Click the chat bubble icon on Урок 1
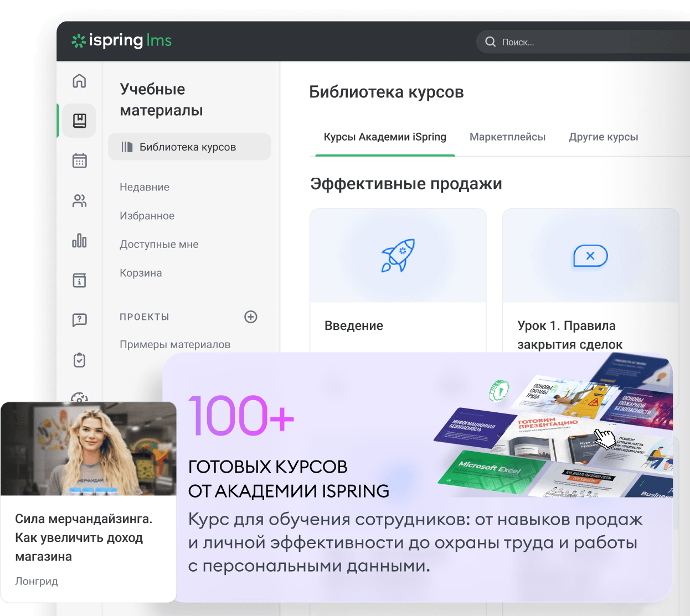The height and width of the screenshot is (616, 690). click(590, 256)
